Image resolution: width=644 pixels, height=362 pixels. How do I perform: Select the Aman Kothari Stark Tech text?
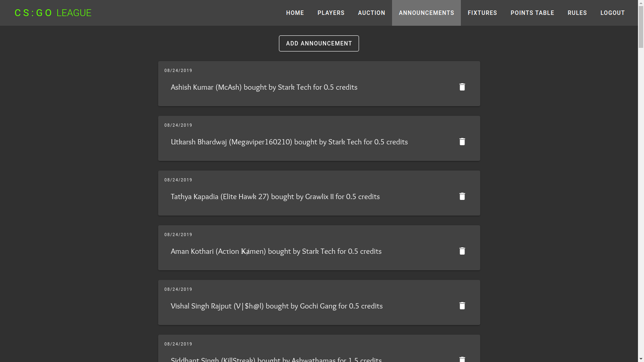pyautogui.click(x=276, y=251)
